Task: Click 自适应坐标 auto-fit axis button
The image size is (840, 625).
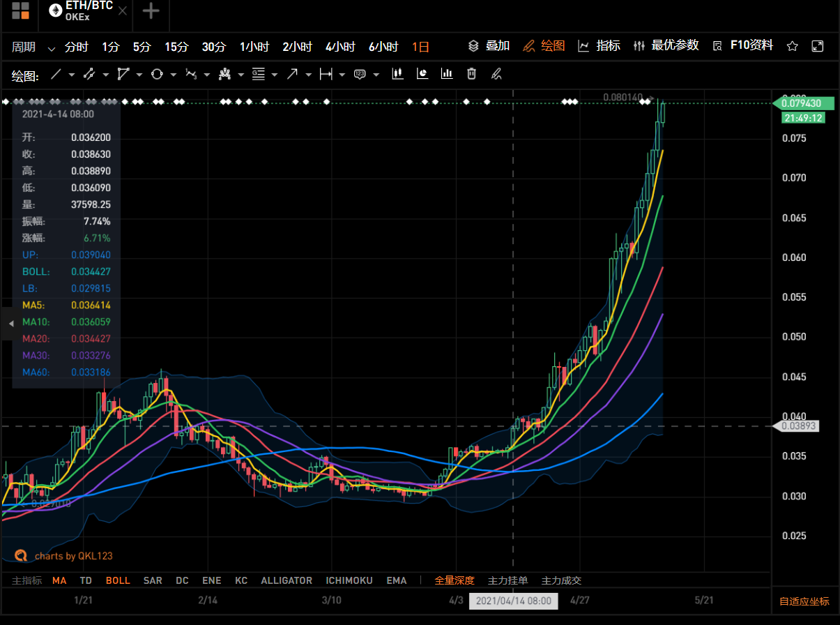Action: tap(804, 601)
